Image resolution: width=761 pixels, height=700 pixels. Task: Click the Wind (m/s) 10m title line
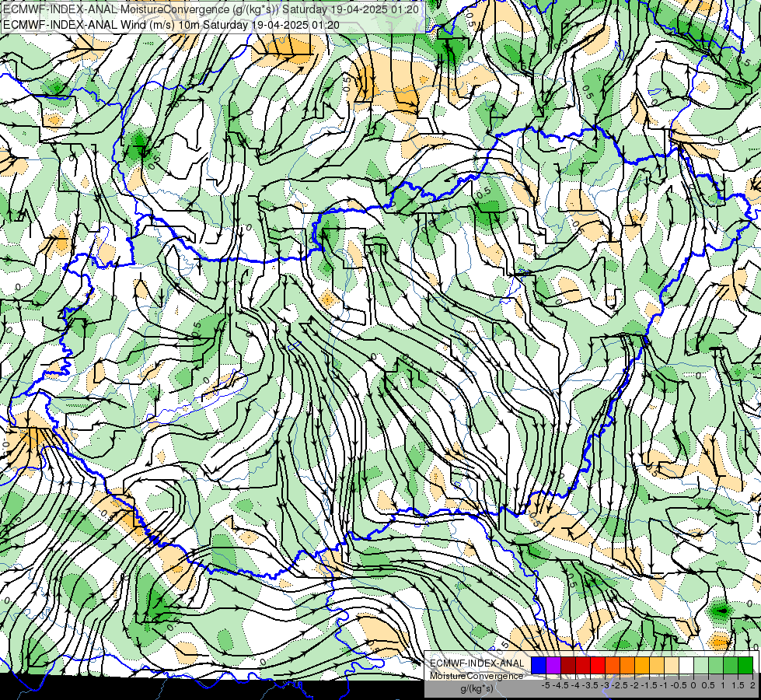coord(171,25)
